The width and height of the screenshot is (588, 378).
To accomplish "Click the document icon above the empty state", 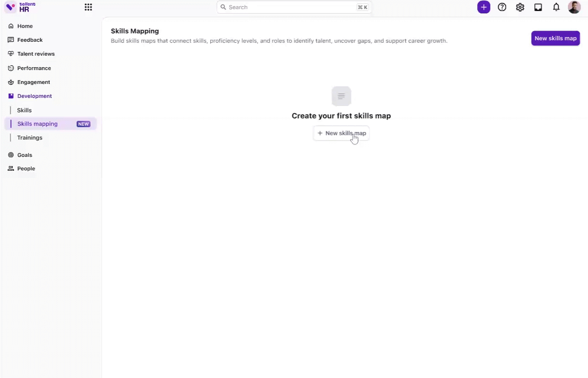I will 341,96.
